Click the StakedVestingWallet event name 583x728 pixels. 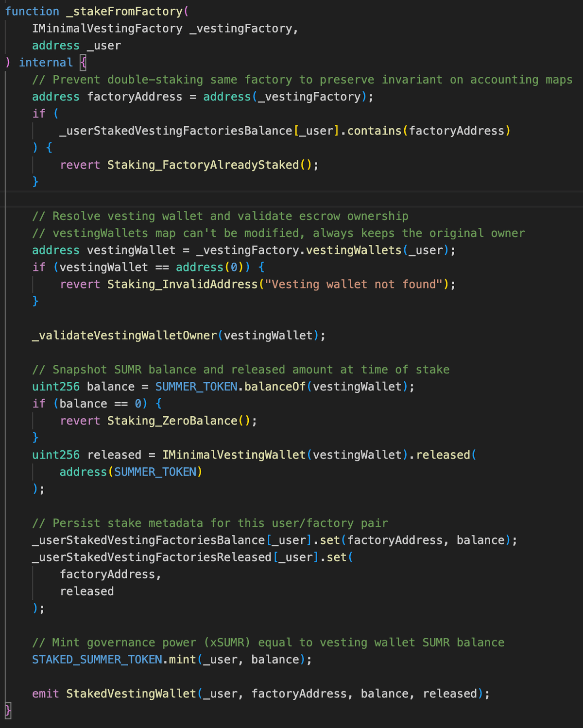click(131, 694)
